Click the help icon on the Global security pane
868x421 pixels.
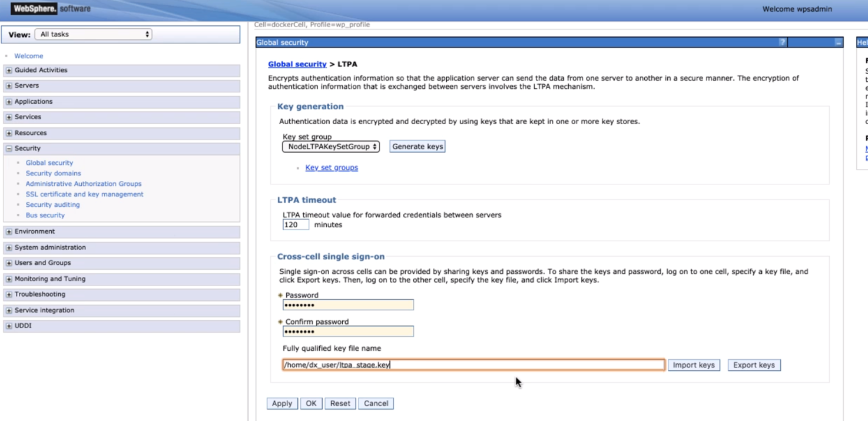pyautogui.click(x=781, y=42)
